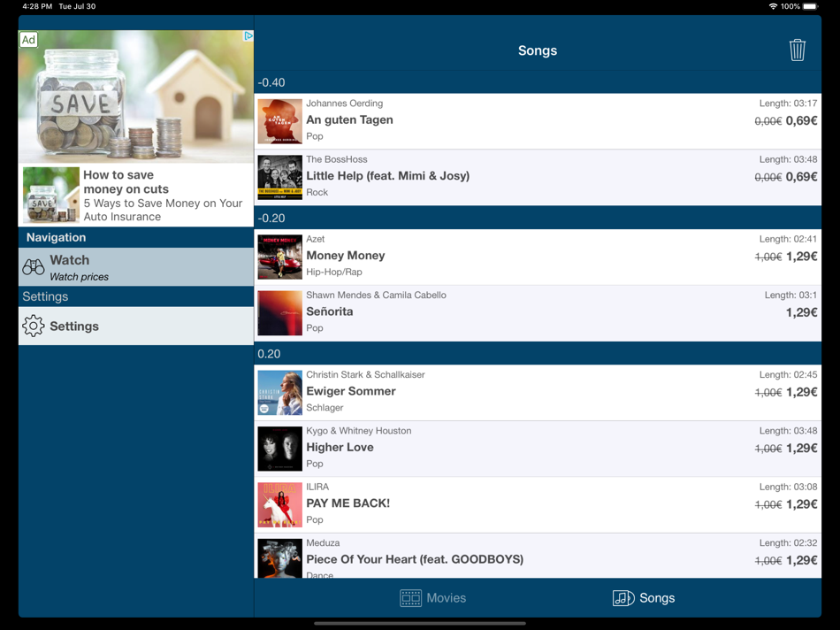Switch to the Movies tab
Screen dimensions: 840x630
433,598
